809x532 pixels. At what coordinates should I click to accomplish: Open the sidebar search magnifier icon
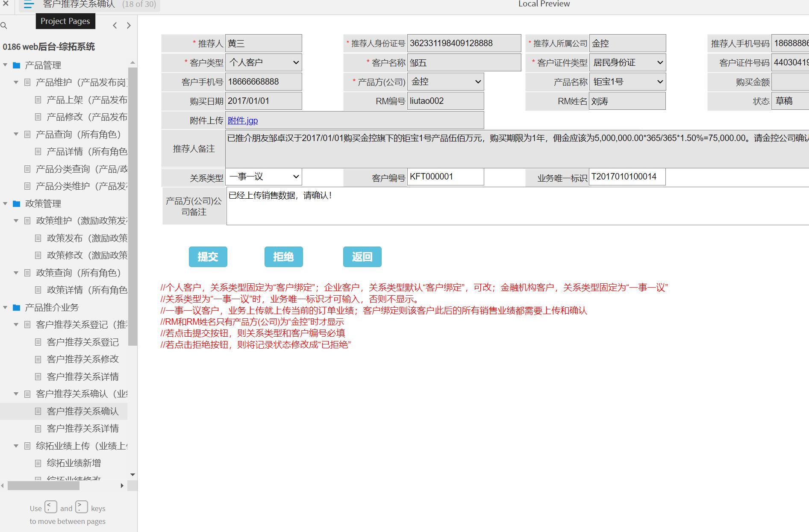tap(4, 26)
